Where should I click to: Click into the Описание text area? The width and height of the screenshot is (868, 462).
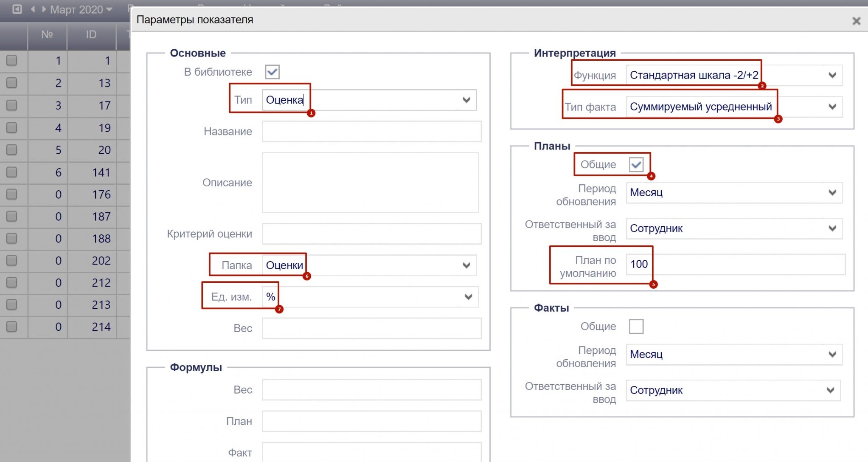click(370, 183)
